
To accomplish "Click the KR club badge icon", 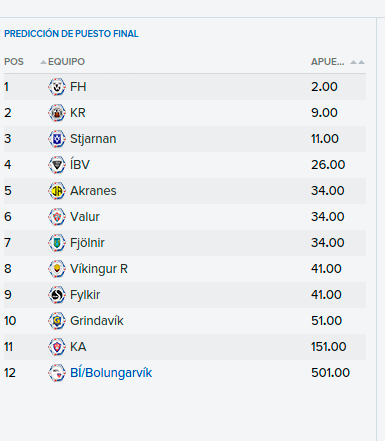I will click(x=57, y=113).
